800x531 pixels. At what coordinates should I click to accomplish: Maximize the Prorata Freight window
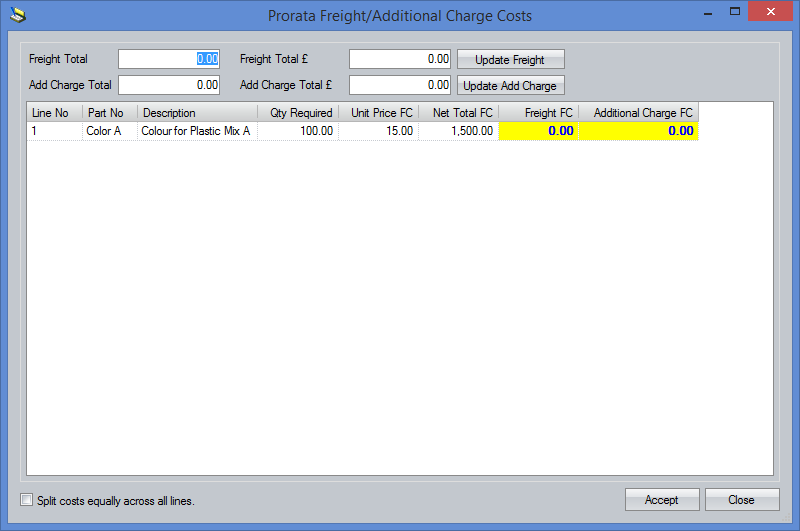[x=735, y=12]
